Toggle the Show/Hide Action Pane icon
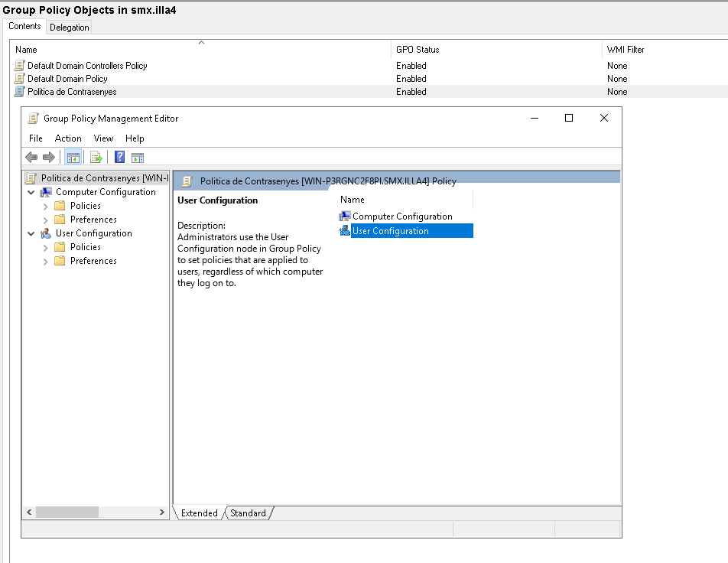Image resolution: width=728 pixels, height=563 pixels. (x=138, y=158)
